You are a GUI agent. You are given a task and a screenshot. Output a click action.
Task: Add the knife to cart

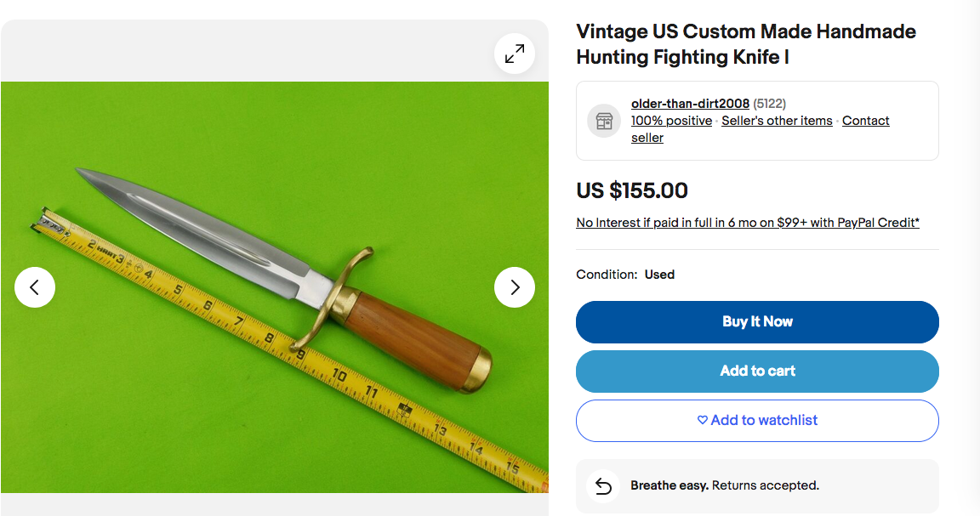click(757, 371)
